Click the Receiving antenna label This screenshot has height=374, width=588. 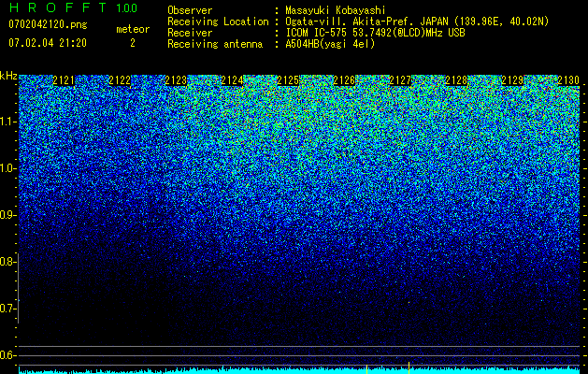[x=215, y=44]
